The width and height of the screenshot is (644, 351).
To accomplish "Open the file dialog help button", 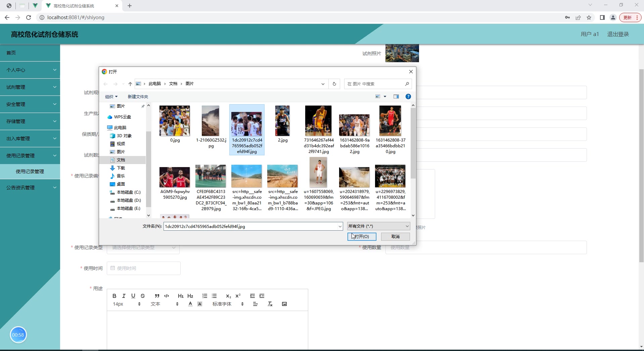I will tap(408, 96).
